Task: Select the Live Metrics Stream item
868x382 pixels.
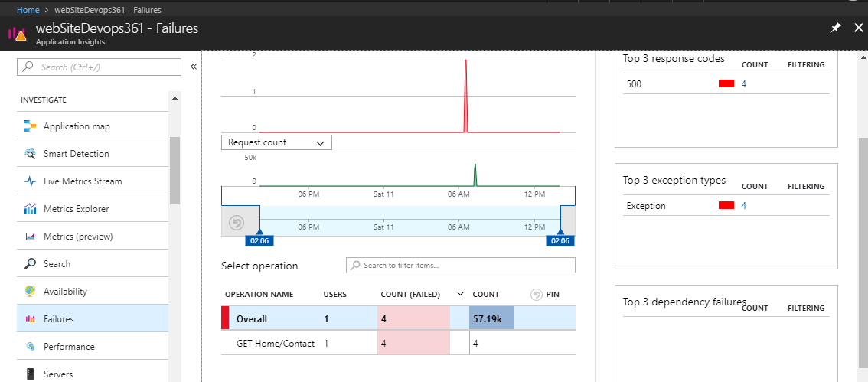Action: pyautogui.click(x=93, y=181)
